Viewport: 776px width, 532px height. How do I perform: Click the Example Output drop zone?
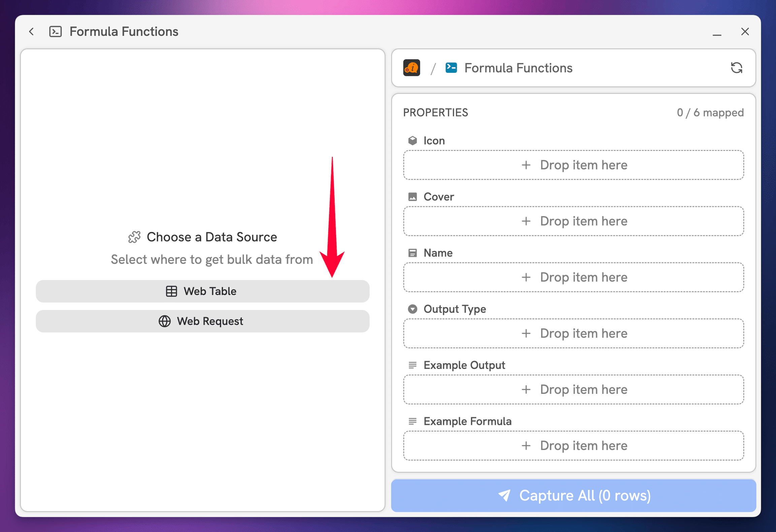(x=573, y=389)
